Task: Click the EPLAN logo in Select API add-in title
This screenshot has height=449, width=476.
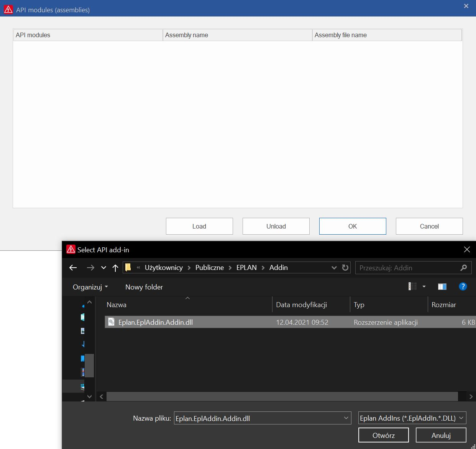Action: [x=71, y=249]
